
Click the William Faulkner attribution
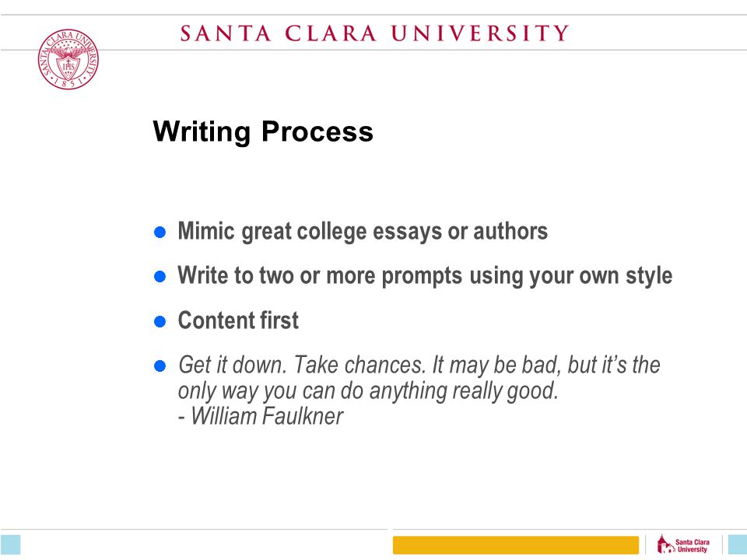click(x=261, y=416)
